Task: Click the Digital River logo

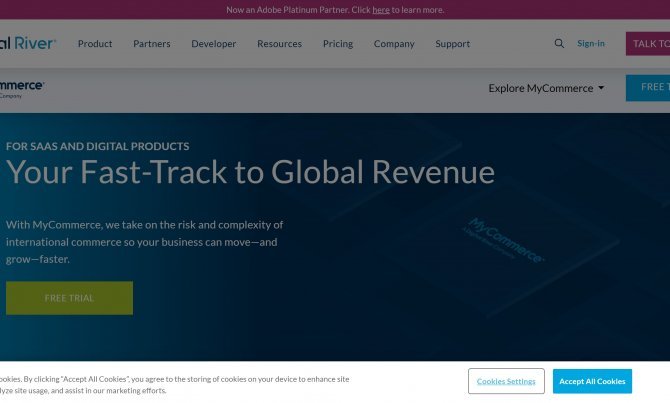Action: tap(28, 43)
